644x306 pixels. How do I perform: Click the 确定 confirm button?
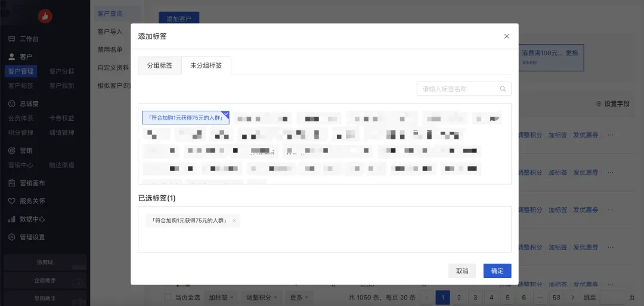pos(497,271)
